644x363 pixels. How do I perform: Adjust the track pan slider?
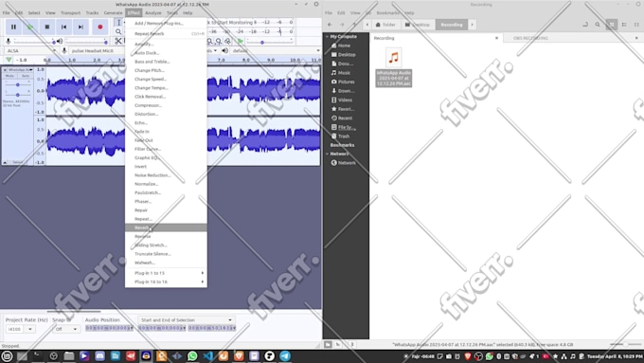17,95
